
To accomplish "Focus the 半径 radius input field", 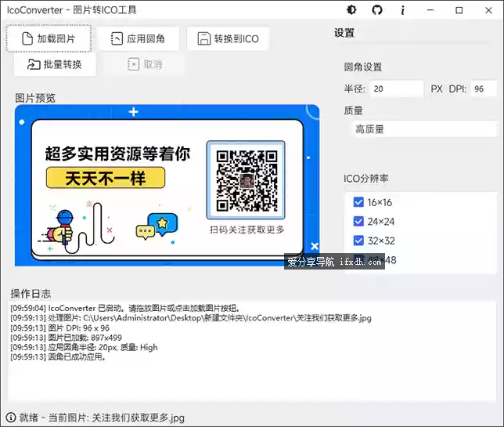I will click(x=397, y=89).
